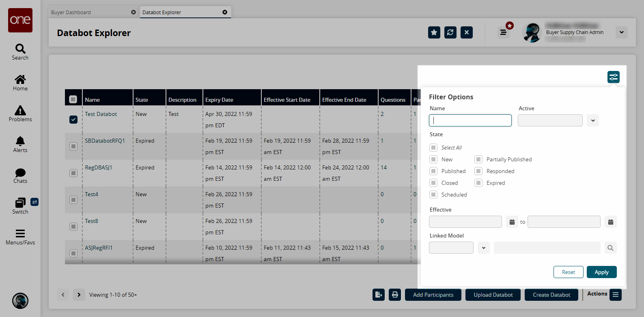Check the Expired state filter checkbox
Viewport: 644px width, 317px height.
(478, 183)
